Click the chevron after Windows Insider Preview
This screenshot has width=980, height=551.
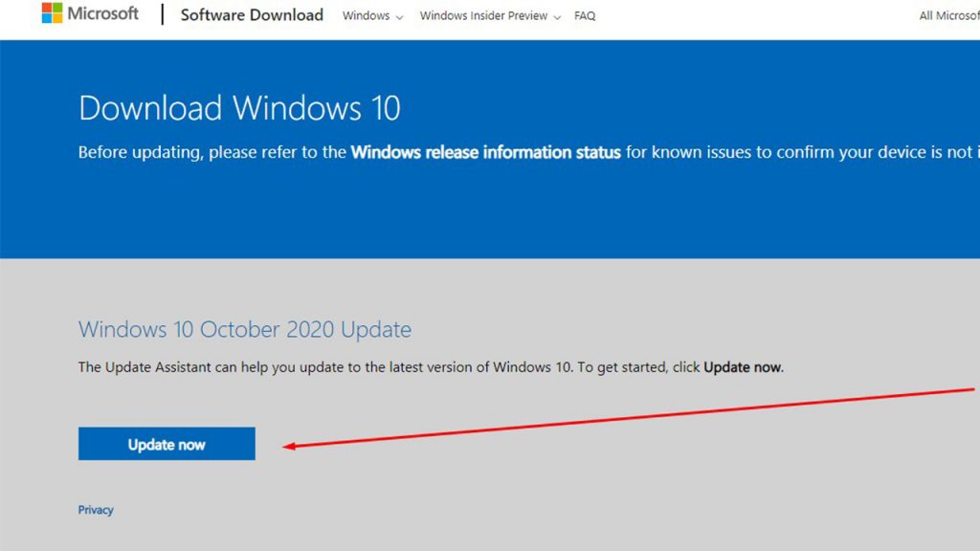click(x=556, y=16)
